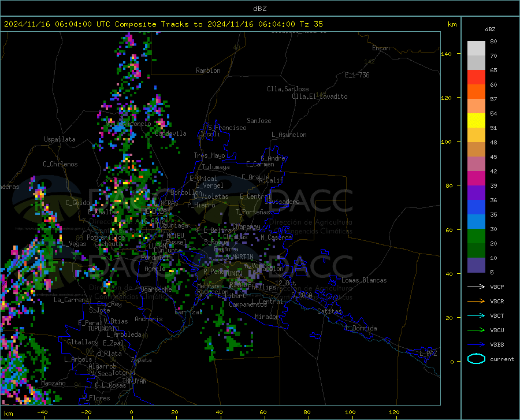This screenshot has width=520, height=420.
Task: Pick the purple 36-39 dBZ swatch
Action: coord(476,193)
